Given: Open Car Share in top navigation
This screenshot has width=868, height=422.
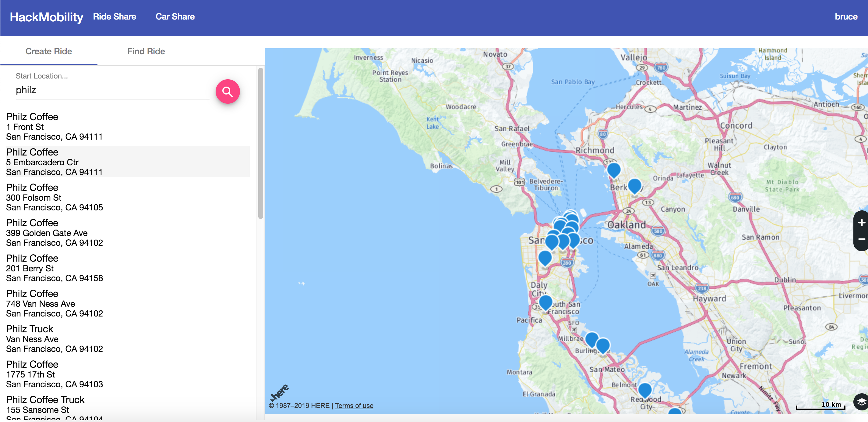Looking at the screenshot, I should (175, 16).
